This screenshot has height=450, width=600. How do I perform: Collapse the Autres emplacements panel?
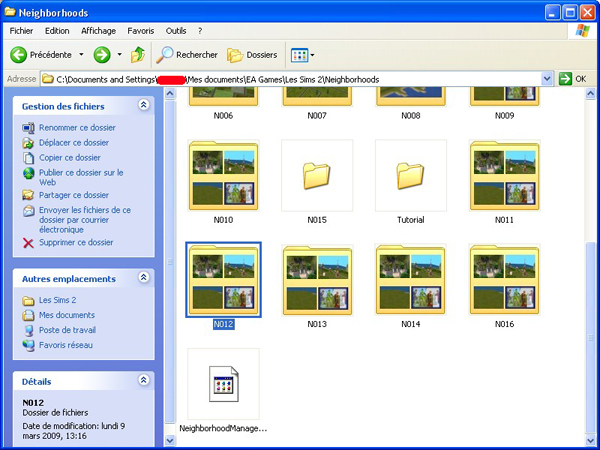143,277
